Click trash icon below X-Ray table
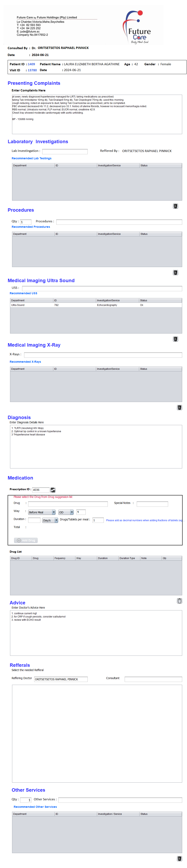The image size is (187, 868). [x=179, y=407]
